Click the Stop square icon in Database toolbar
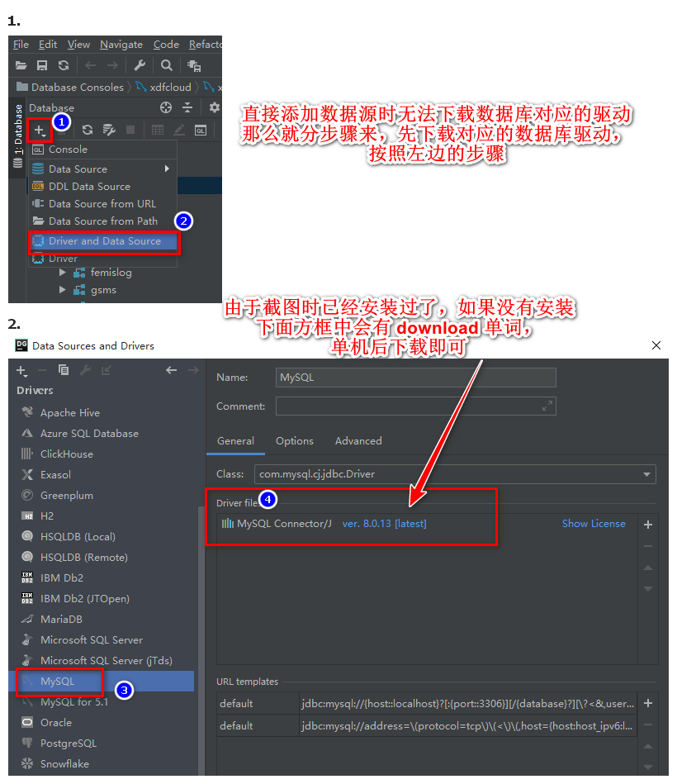 click(x=130, y=130)
